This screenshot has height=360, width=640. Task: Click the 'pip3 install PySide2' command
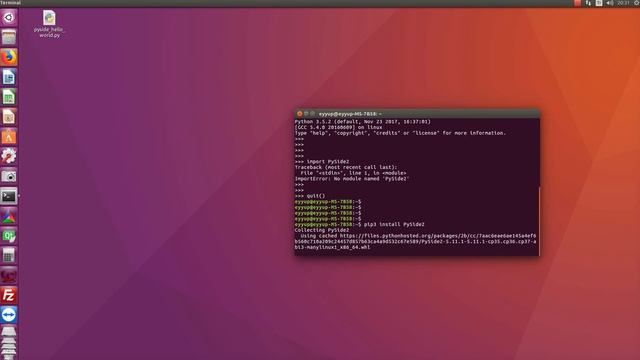pyautogui.click(x=394, y=224)
